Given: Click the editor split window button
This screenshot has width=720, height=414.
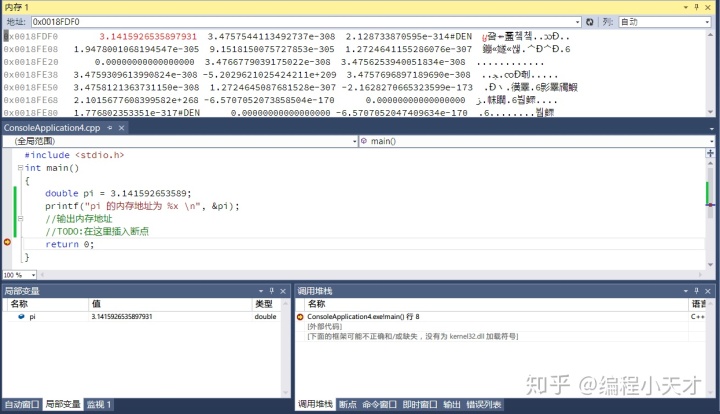Looking at the screenshot, I should [710, 153].
